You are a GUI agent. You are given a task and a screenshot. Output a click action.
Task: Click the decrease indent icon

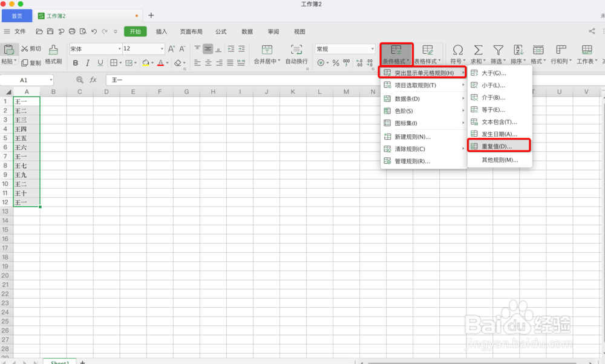click(x=231, y=48)
